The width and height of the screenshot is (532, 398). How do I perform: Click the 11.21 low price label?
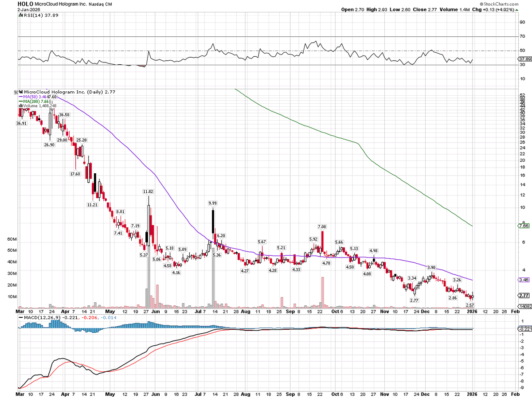point(92,205)
